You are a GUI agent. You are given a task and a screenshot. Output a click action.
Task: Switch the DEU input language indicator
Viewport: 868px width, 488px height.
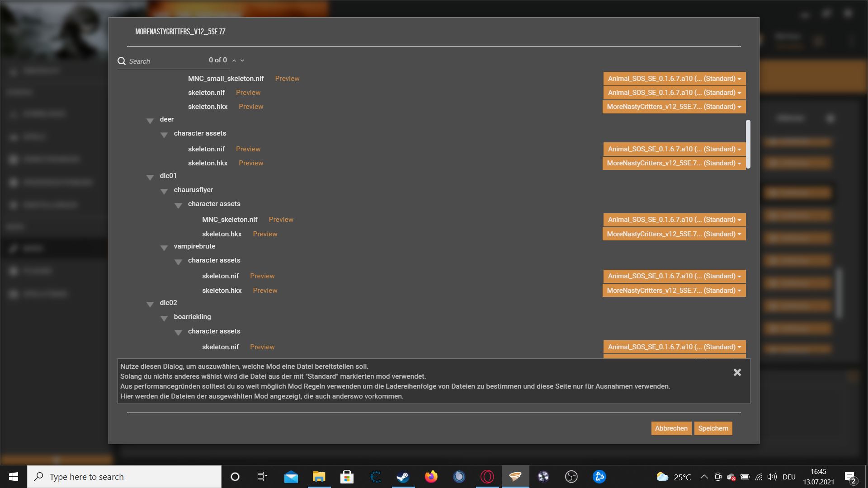pyautogui.click(x=789, y=477)
